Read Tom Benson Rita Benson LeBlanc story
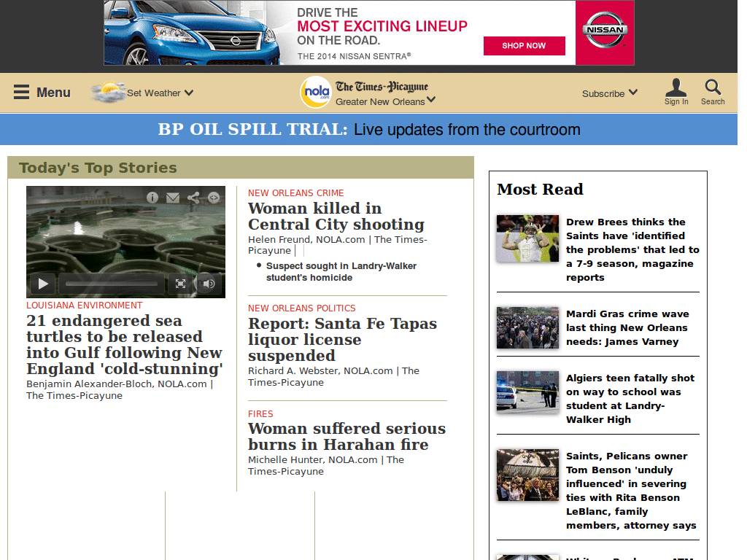The height and width of the screenshot is (560, 747). point(631,491)
